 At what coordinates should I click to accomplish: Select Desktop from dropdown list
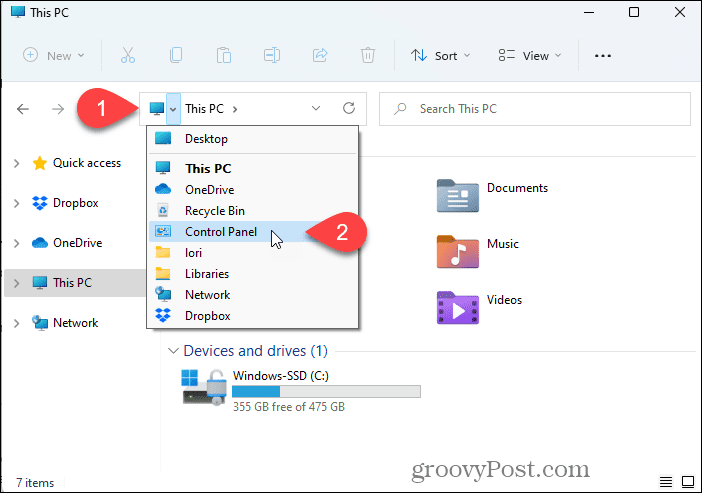coord(253,139)
